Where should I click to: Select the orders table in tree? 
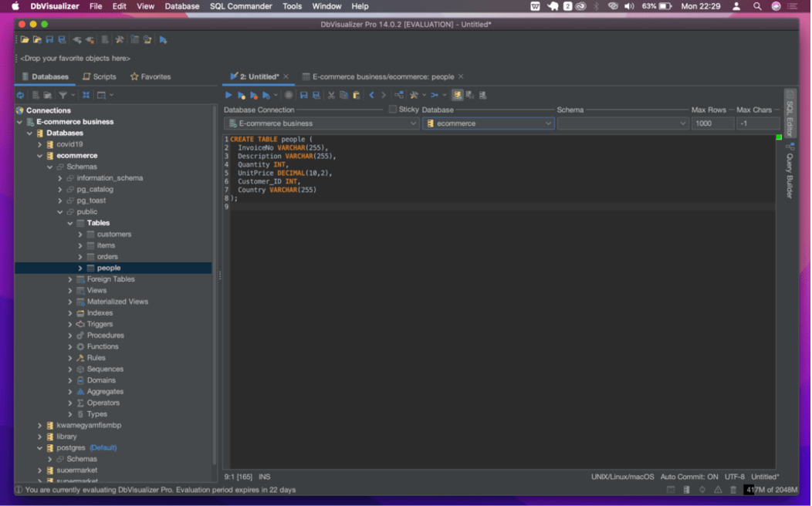pos(107,257)
